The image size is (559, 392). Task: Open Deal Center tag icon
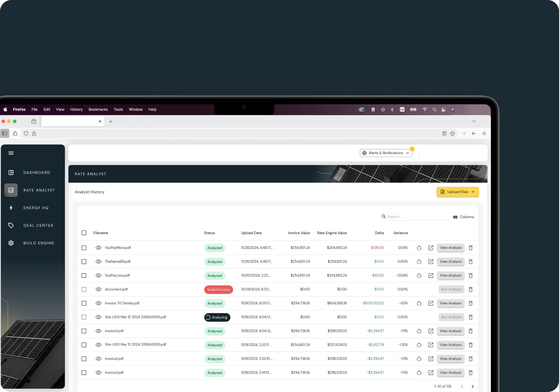(x=11, y=225)
